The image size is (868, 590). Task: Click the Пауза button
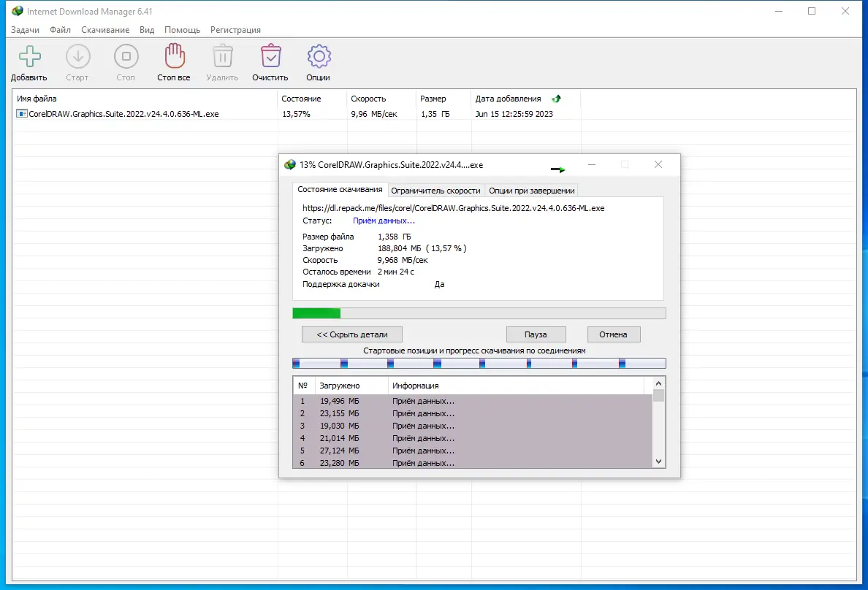click(x=536, y=334)
